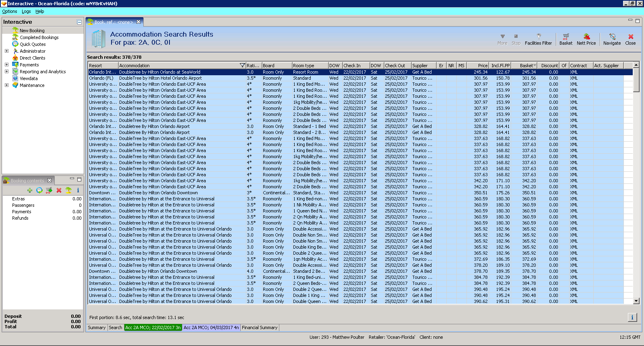The image size is (644, 346).
Task: Click the Administrator running man icon
Action: (x=15, y=51)
